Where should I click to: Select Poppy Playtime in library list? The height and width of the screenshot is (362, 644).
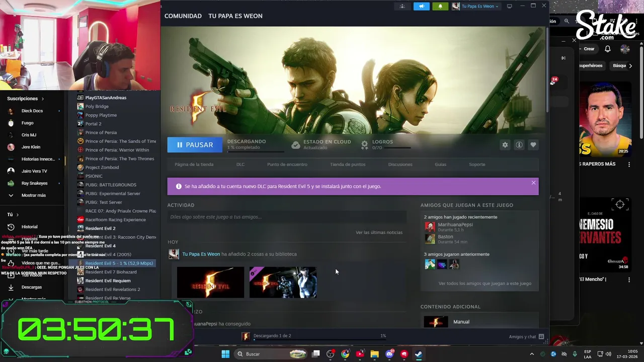coord(101,115)
